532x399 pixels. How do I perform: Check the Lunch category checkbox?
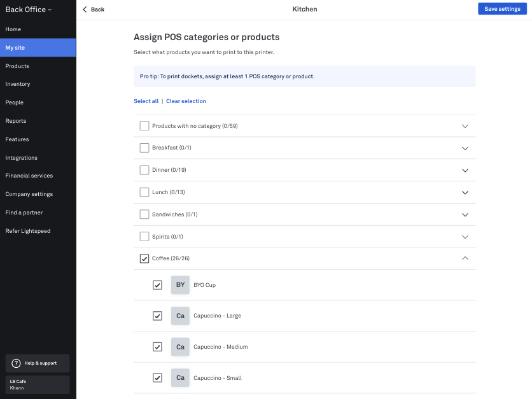tap(144, 192)
